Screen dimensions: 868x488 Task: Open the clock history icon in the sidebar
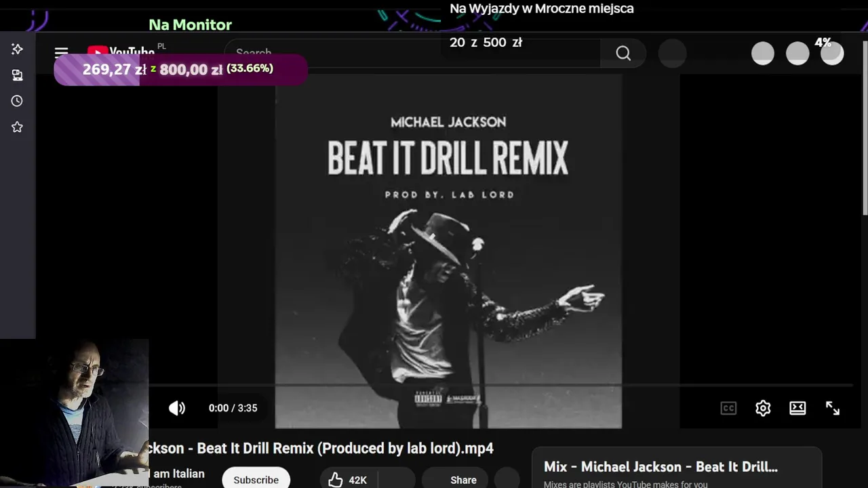17,101
